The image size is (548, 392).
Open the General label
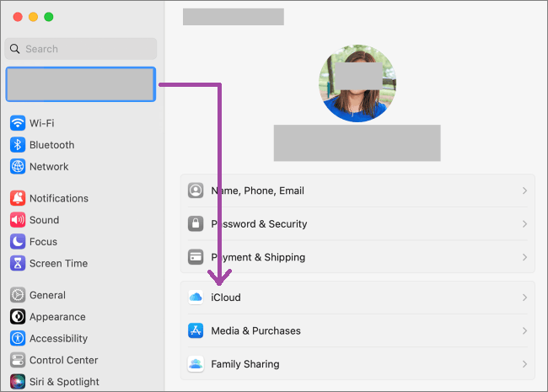[x=47, y=295]
